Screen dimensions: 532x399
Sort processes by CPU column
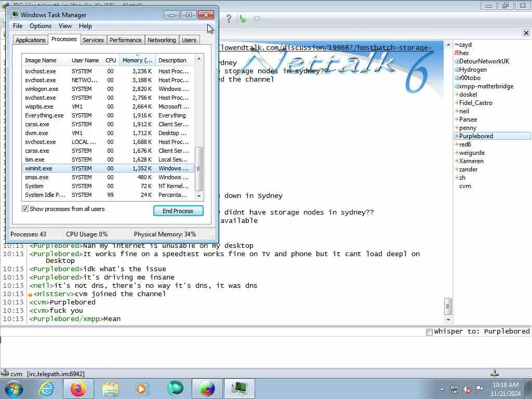[111, 60]
